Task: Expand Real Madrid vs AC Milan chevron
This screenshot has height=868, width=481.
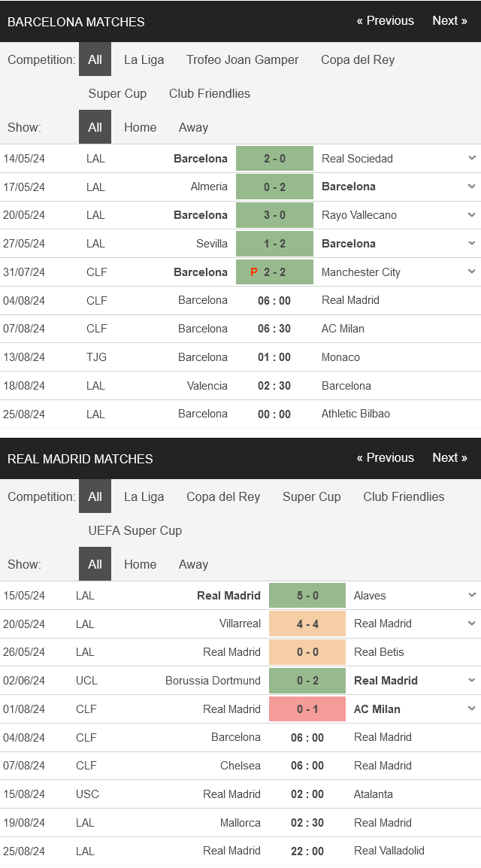Action: [471, 709]
